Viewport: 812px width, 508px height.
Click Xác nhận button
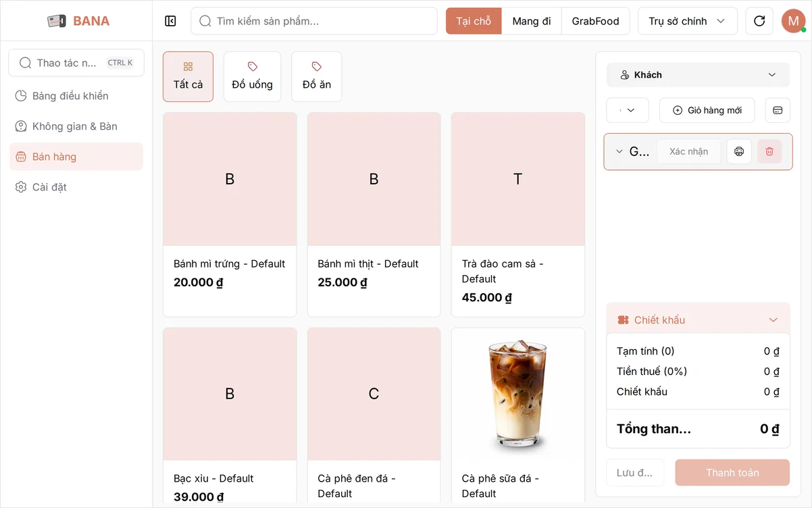[688, 151]
